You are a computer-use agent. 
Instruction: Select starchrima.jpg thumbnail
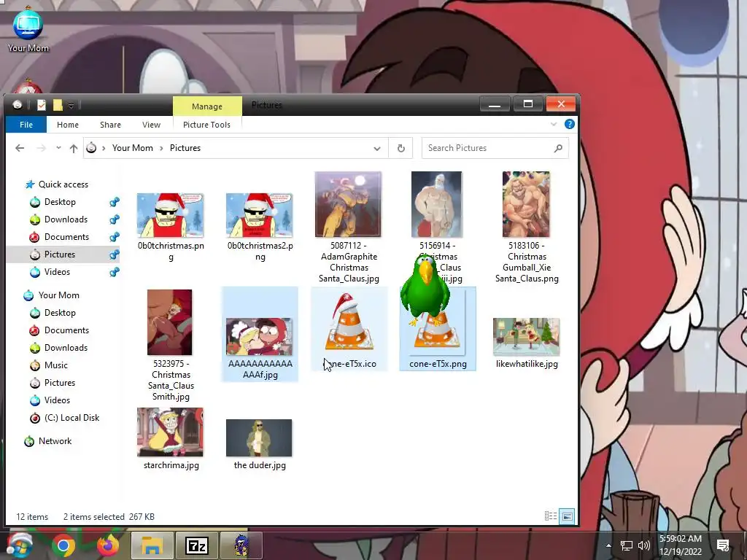(170, 432)
